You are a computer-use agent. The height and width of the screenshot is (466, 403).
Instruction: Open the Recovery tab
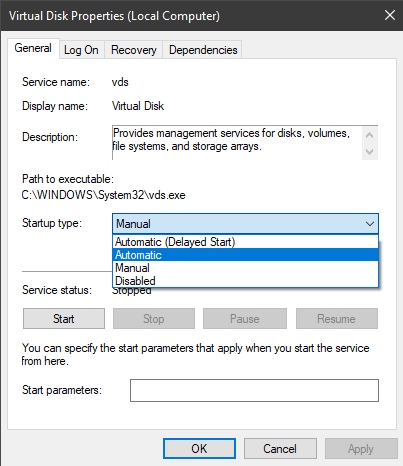134,50
